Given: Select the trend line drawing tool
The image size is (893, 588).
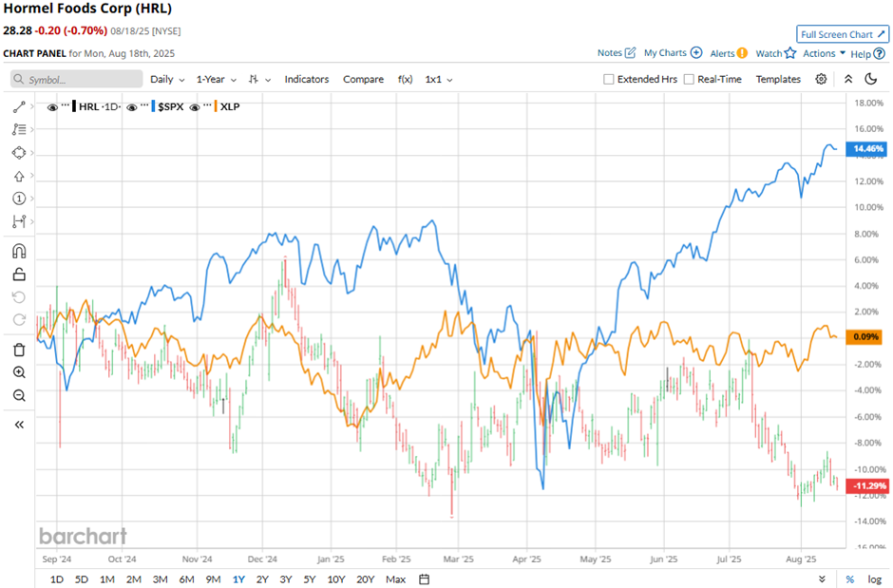Looking at the screenshot, I should pyautogui.click(x=19, y=106).
